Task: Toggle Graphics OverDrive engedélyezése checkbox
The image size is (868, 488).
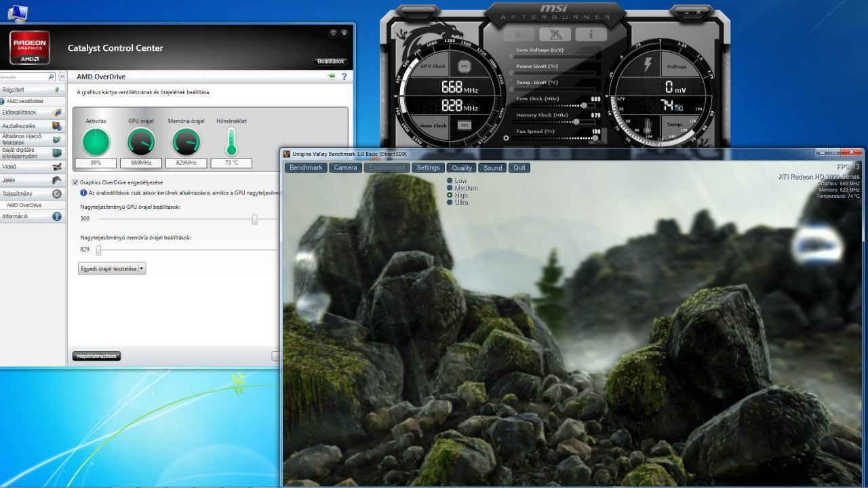Action: 75,182
